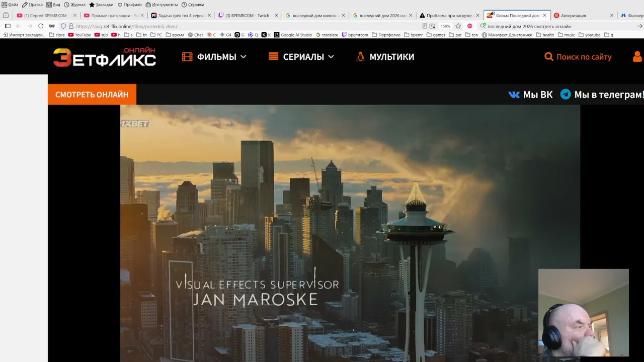Open the Журнал menu
Image resolution: width=644 pixels, height=362 pixels.
[x=74, y=5]
